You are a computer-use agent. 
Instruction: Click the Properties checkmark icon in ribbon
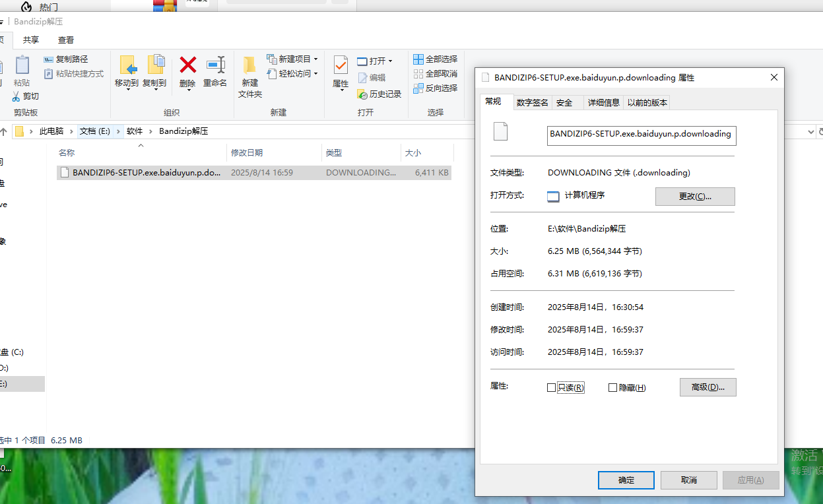click(341, 65)
